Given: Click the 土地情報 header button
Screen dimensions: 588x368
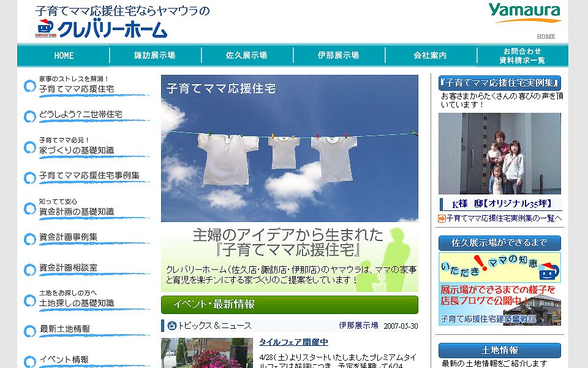Looking at the screenshot, I should coord(500,350).
